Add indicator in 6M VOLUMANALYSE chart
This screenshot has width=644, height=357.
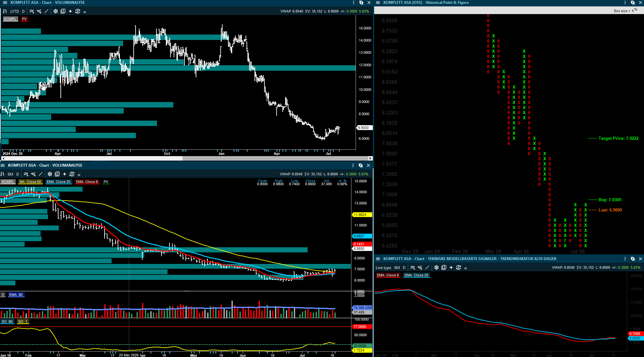(x=26, y=174)
